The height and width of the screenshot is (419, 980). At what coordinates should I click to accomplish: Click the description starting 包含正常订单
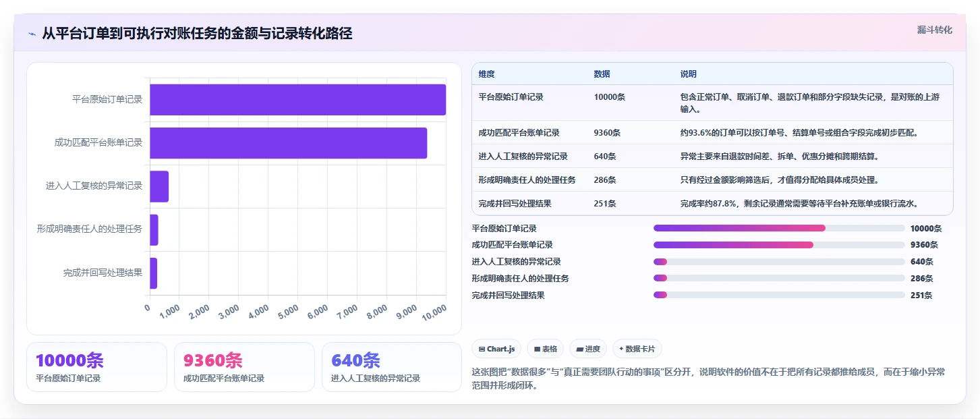[x=810, y=103]
